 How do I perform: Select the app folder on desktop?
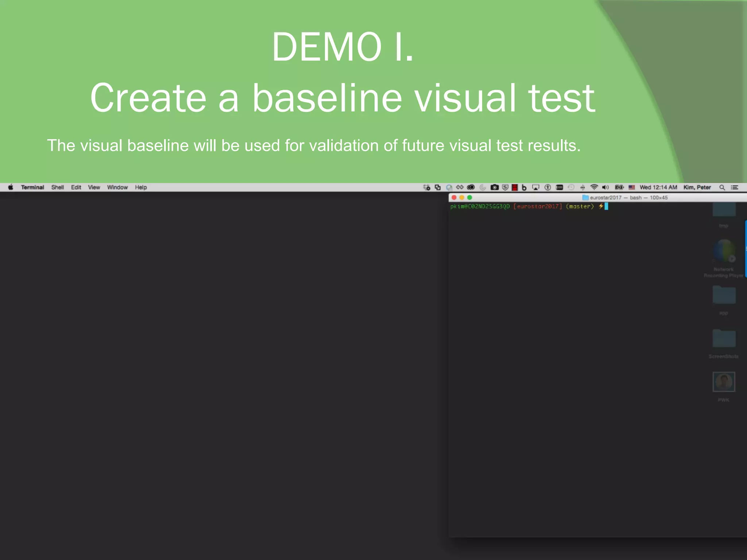coord(724,300)
